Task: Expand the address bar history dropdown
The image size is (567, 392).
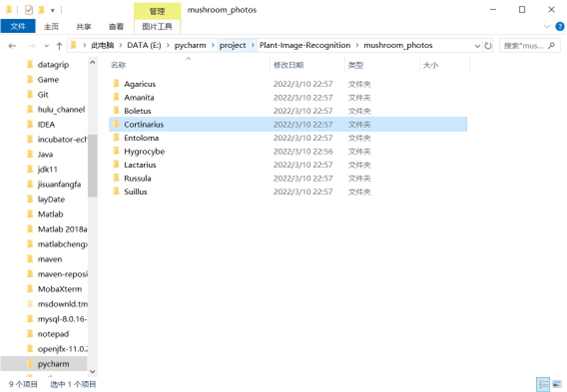Action: (477, 46)
